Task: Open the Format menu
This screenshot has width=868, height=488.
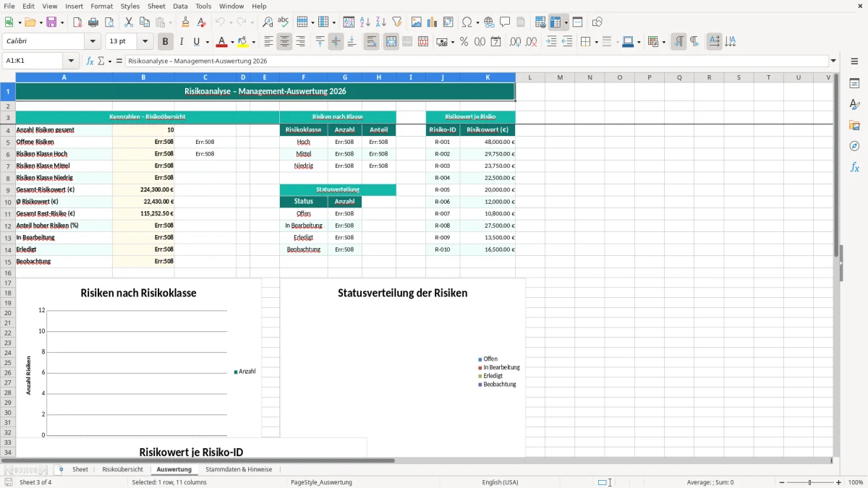Action: 102,6
